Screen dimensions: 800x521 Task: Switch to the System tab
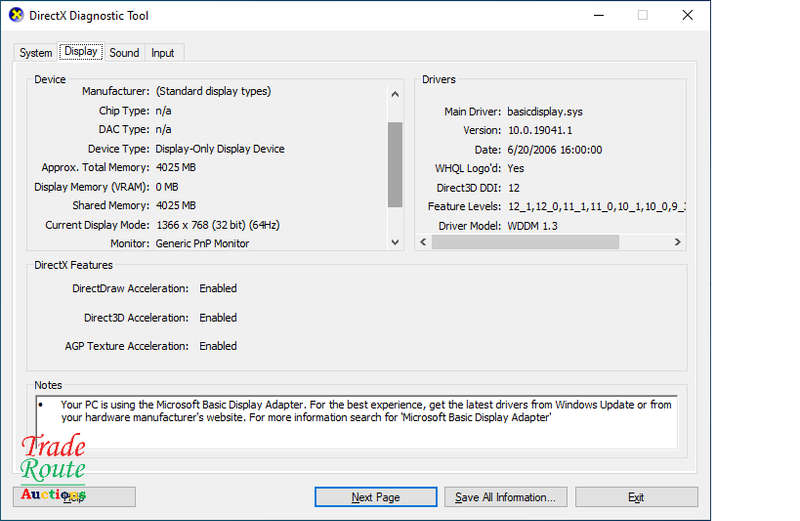35,53
